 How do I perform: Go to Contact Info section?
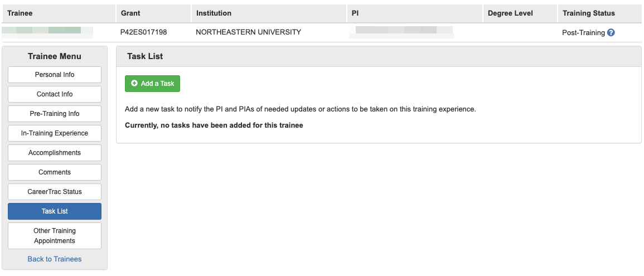[x=55, y=94]
